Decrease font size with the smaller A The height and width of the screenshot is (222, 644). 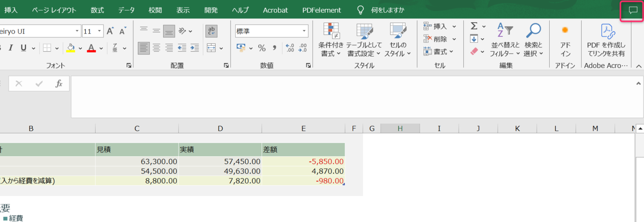(x=122, y=31)
